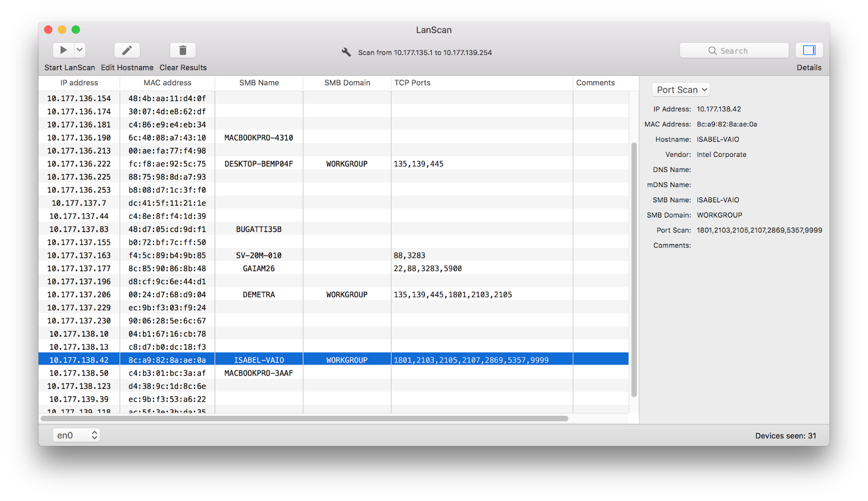Image resolution: width=868 pixels, height=501 pixels.
Task: Select row with IP 10.177.136.174
Action: tap(334, 111)
